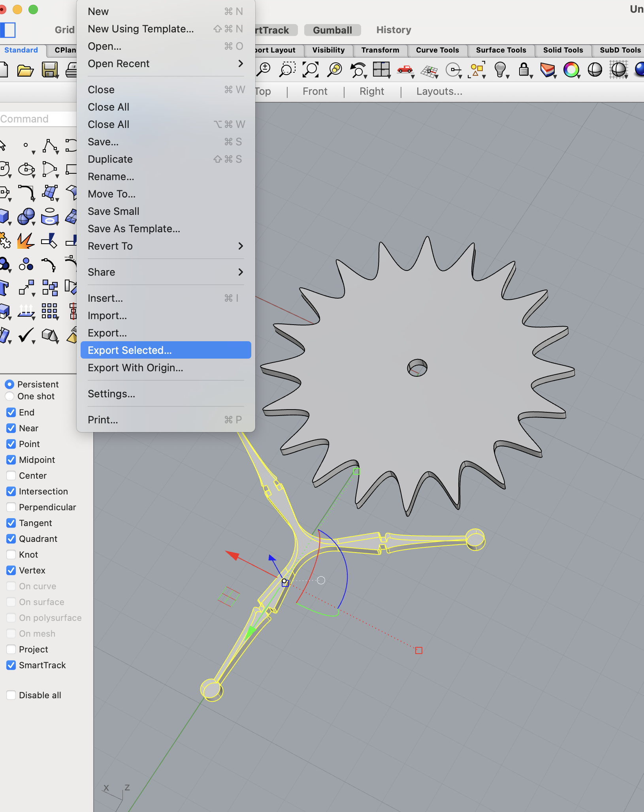Switch to the Curve Tools tab
Viewport: 644px width, 812px height.
tap(437, 50)
